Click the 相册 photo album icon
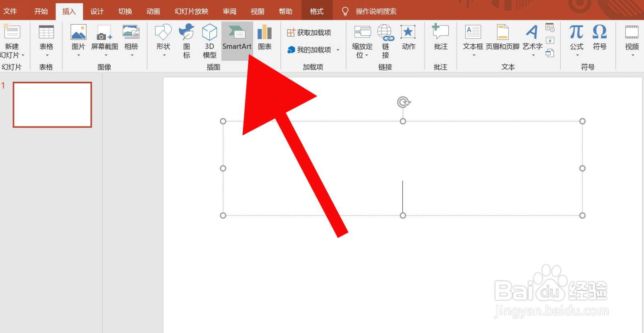The height and width of the screenshot is (333, 644). tap(131, 32)
